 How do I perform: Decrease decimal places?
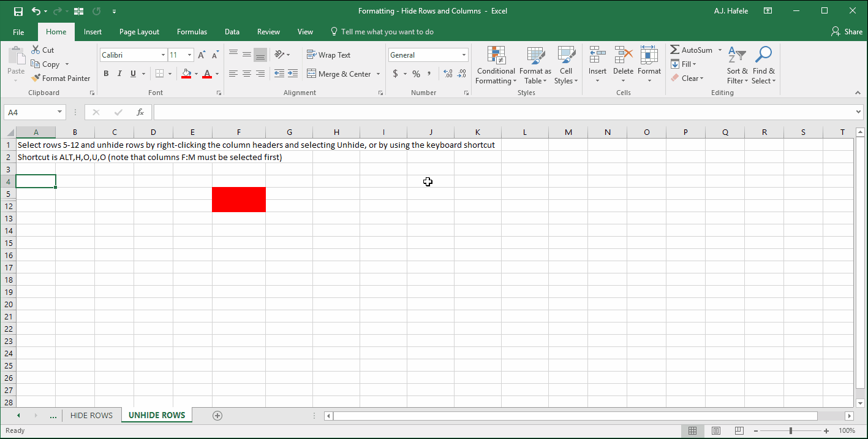[462, 74]
